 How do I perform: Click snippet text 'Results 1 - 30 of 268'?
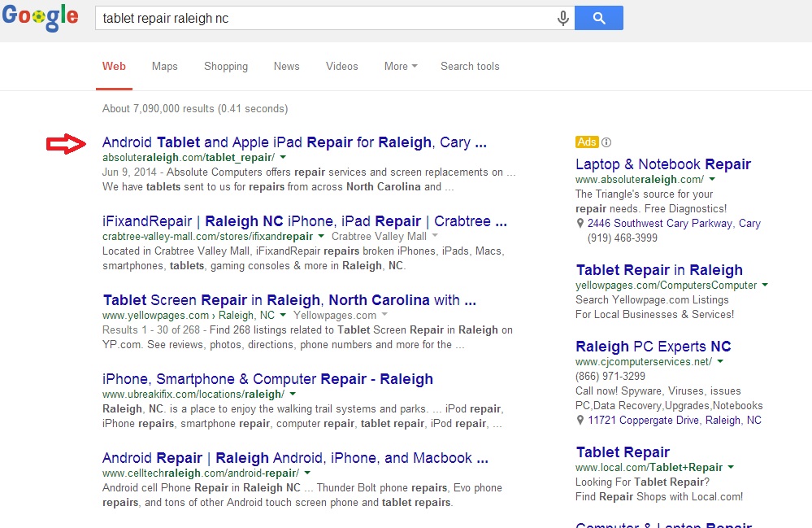click(151, 330)
